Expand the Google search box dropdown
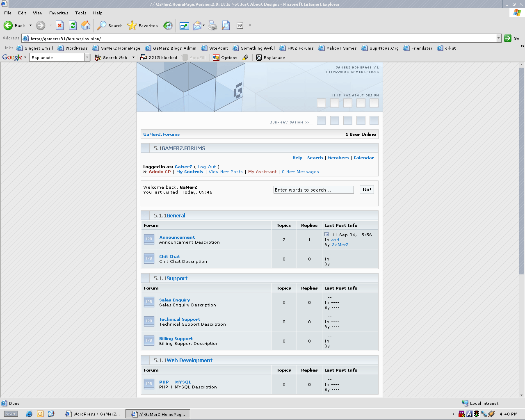The width and height of the screenshot is (525, 420). 87,57
